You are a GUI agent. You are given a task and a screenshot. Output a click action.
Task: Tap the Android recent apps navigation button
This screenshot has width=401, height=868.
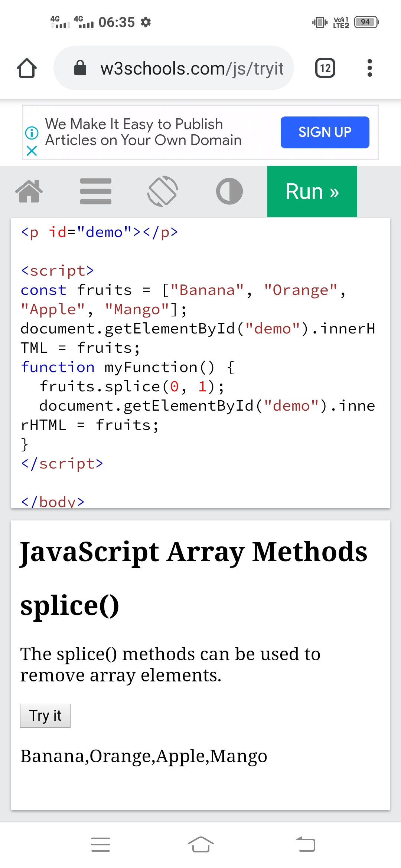pyautogui.click(x=101, y=845)
